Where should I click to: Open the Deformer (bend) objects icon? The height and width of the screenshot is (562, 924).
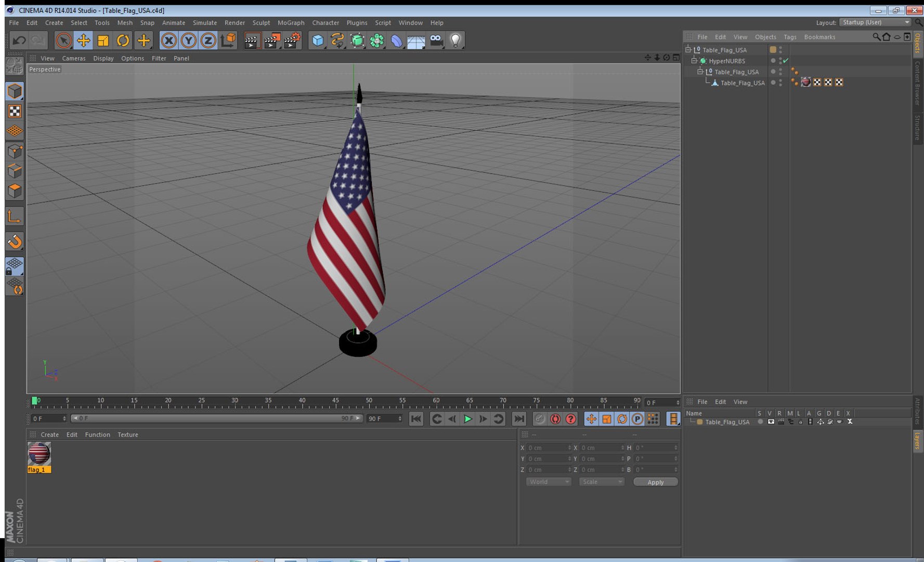(396, 41)
